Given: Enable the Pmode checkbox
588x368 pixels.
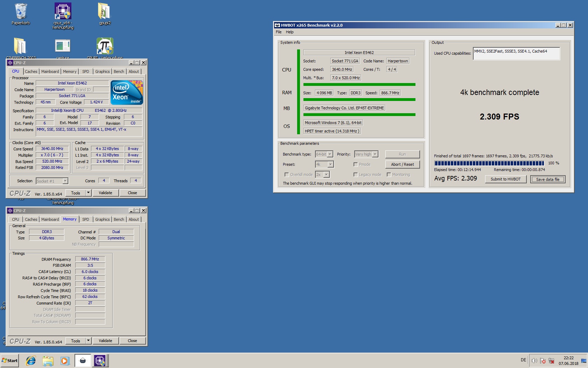Looking at the screenshot, I should (356, 164).
